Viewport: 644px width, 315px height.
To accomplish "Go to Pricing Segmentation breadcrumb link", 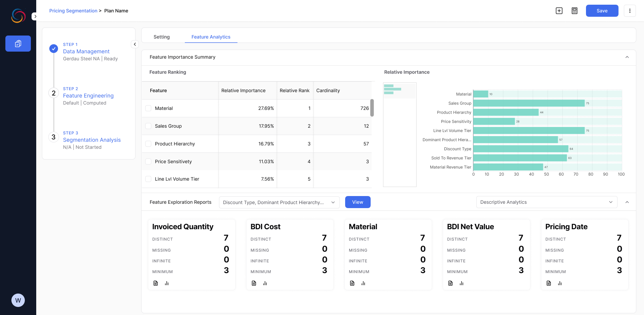I will click(x=73, y=11).
